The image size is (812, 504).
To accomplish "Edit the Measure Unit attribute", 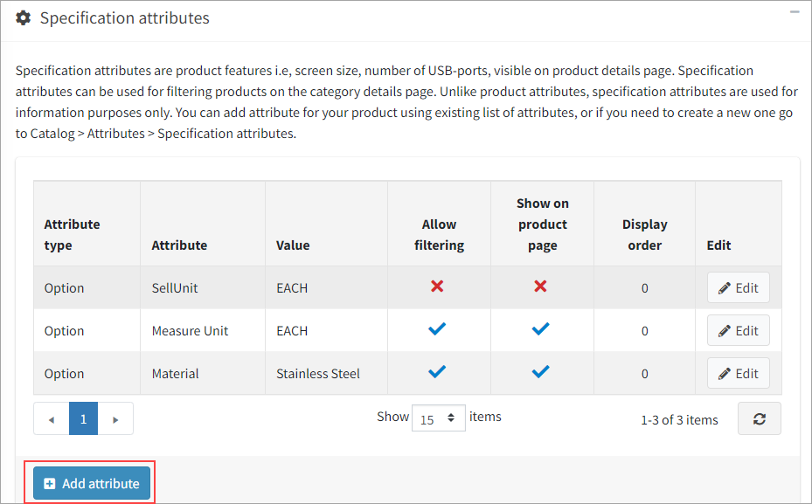I will click(x=738, y=331).
